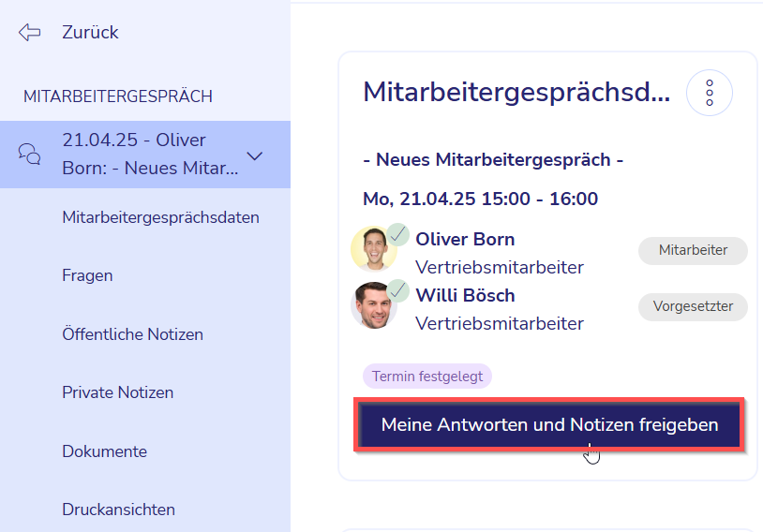The height and width of the screenshot is (532, 763).
Task: Click the speech bubbles conversation icon
Action: pyautogui.click(x=29, y=154)
